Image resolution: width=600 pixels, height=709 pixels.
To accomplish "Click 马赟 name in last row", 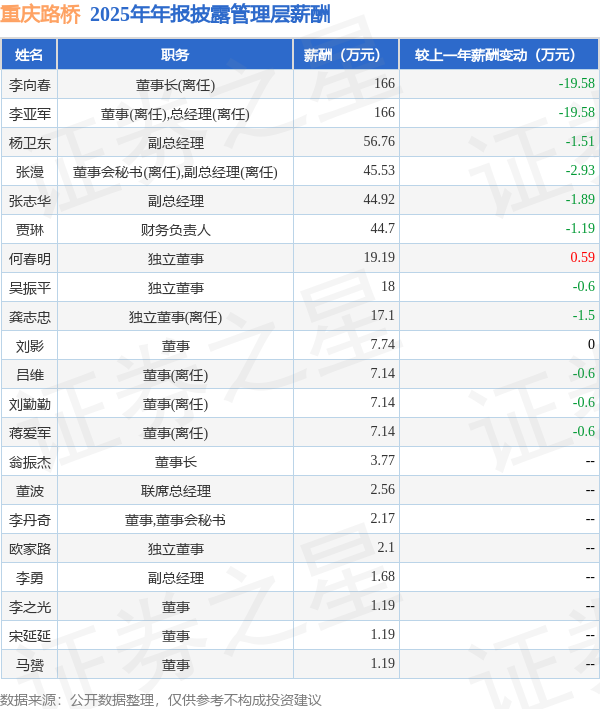I will click(30, 665).
